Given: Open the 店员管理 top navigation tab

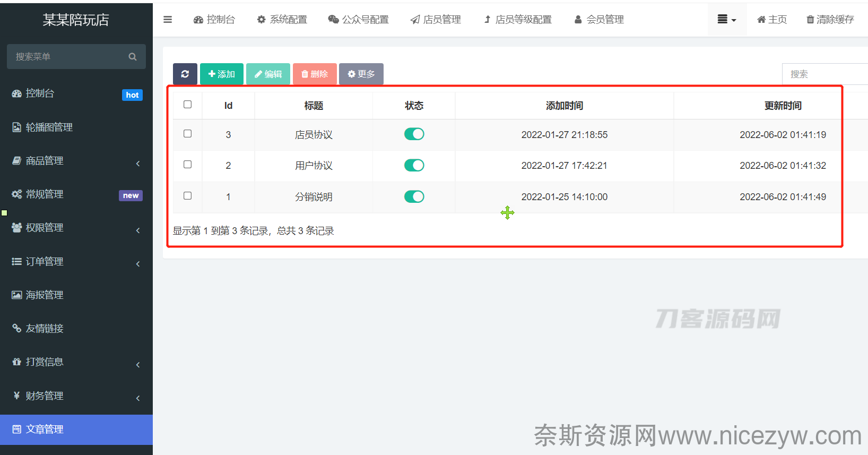Looking at the screenshot, I should click(x=436, y=20).
